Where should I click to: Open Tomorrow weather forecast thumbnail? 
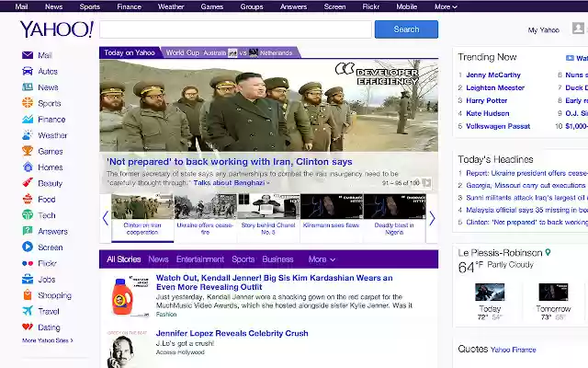[553, 293]
